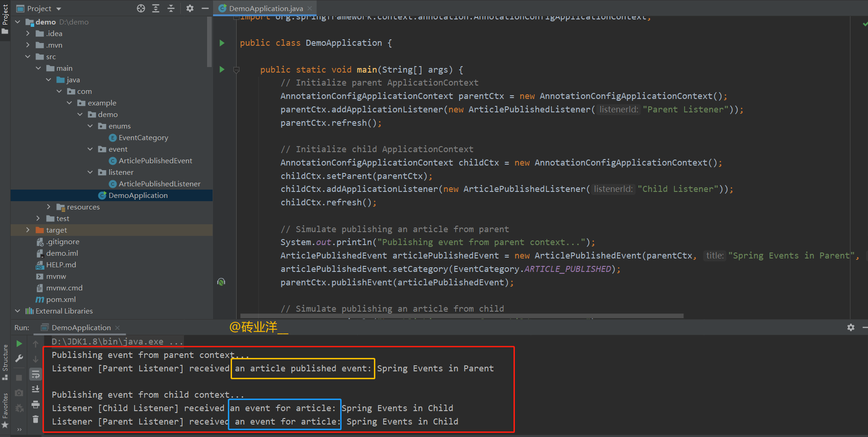Collapse the listener package
Screen dimensions: 868x437
[90, 172]
